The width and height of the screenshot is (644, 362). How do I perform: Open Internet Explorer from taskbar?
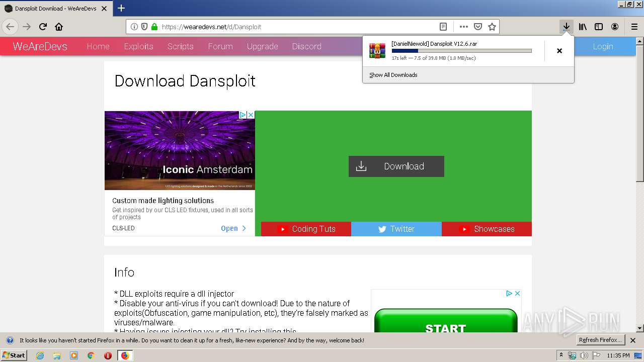pos(40,355)
